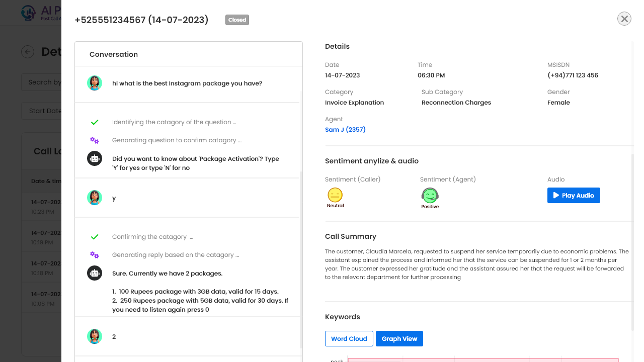Click the first caller avatar in conversation
The image size is (644, 362).
coord(95,83)
